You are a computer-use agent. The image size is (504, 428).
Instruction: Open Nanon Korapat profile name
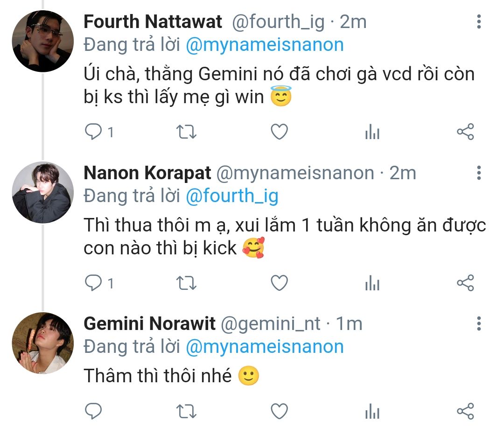[x=147, y=173]
